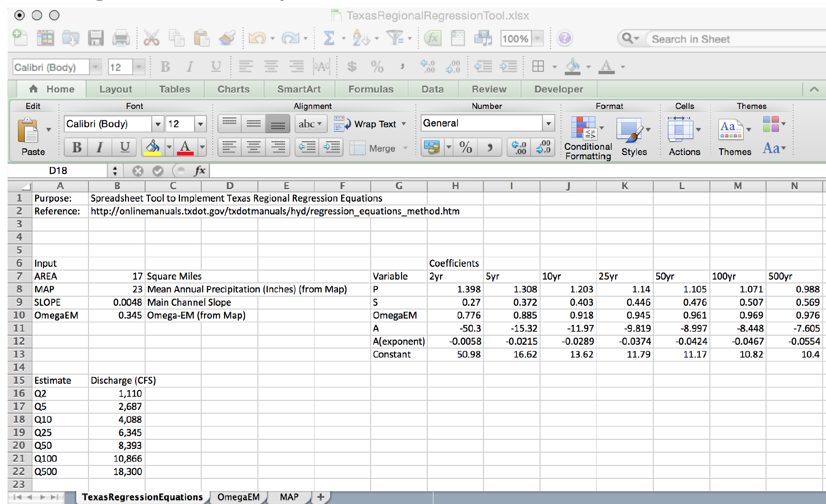Open ribbon font size dropdown arrow
Screen dimensions: 826x504
click(201, 124)
